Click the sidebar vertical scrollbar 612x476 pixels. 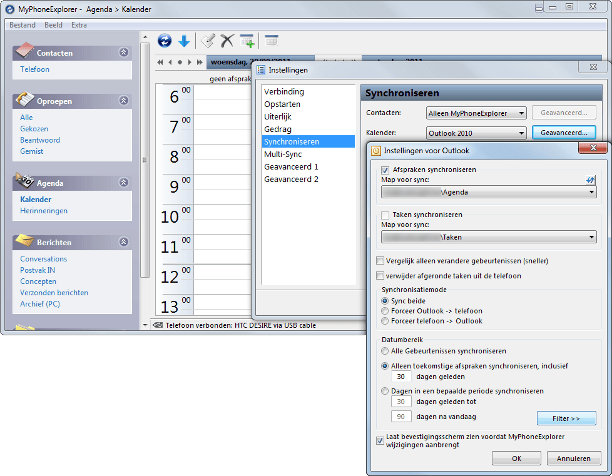(x=145, y=160)
